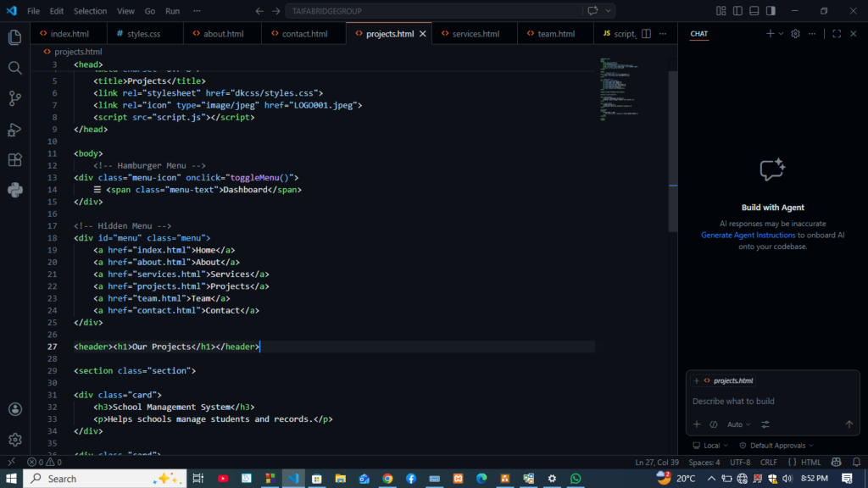This screenshot has width=868, height=488.
Task: Click the WhatsApp icon in Windows taskbar
Action: [x=576, y=479]
